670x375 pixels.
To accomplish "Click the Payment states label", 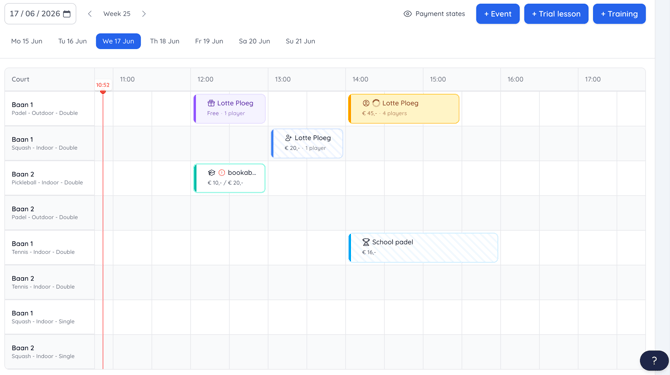I will tap(440, 14).
